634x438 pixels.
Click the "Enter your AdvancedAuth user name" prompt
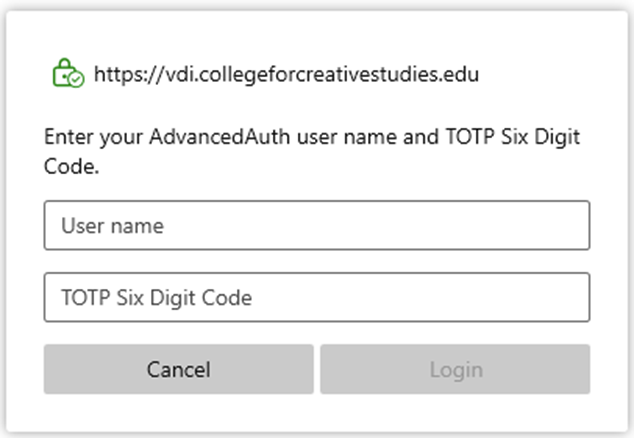tap(312, 139)
